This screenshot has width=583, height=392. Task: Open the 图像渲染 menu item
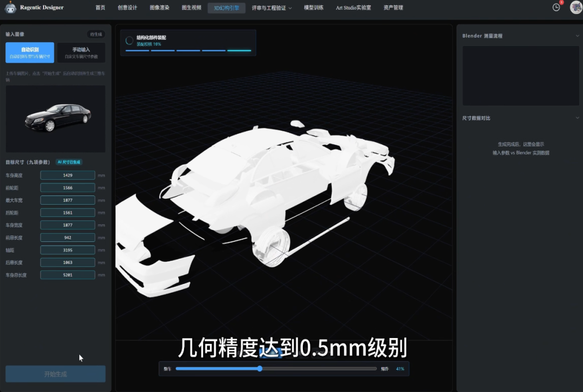tap(159, 8)
